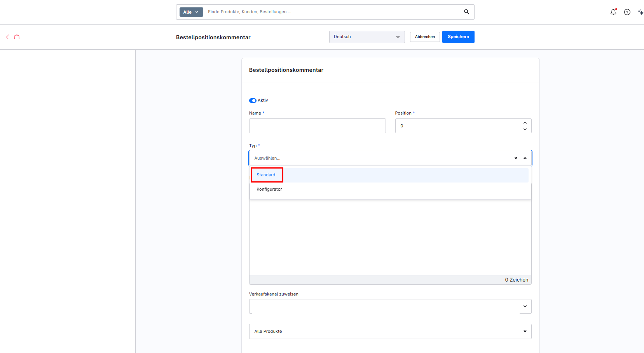The height and width of the screenshot is (353, 644).
Task: Click the global search input field
Action: coord(334,12)
